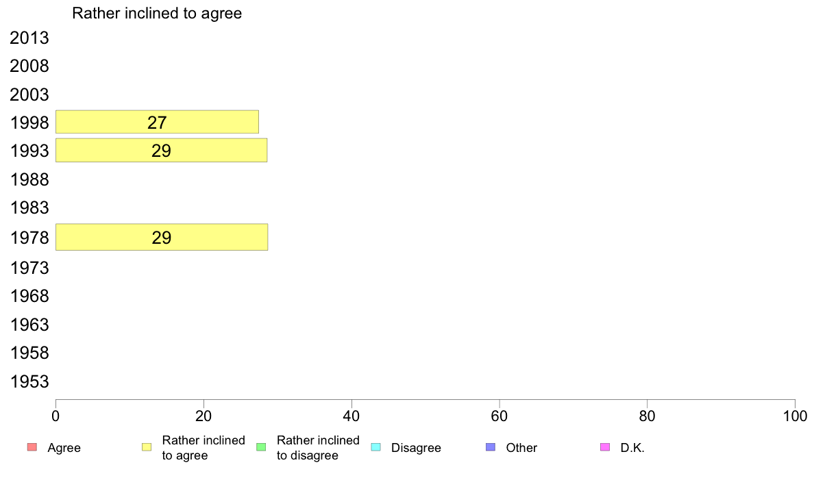This screenshot has height=504, width=814.
Task: Select the 2013 year label
Action: 29,38
